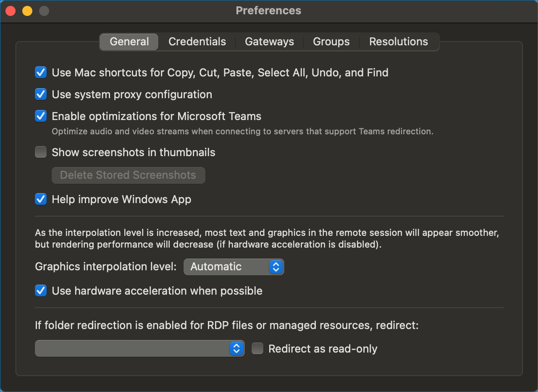Go to the Resolutions tab

398,42
